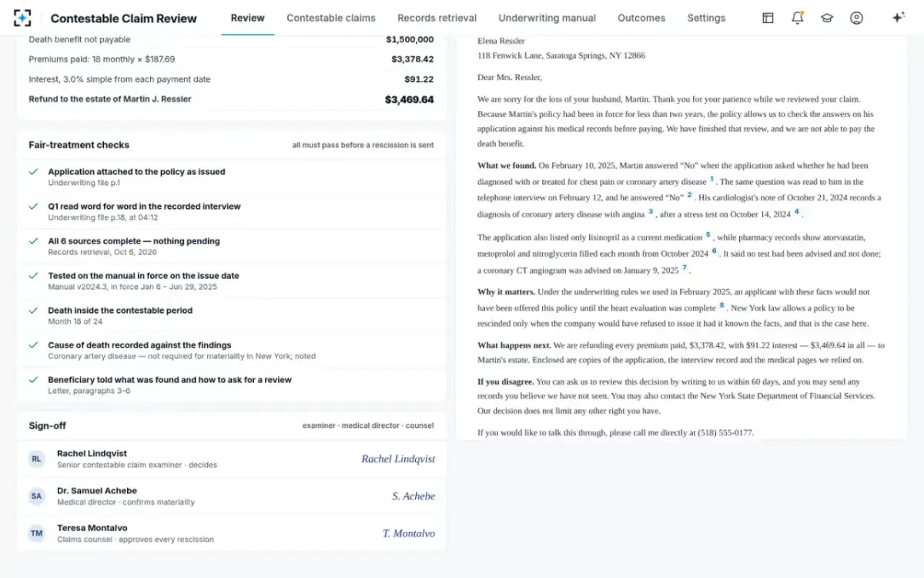924x578 pixels.
Task: Open footnote 4 after October 14, 2024
Action: pyautogui.click(x=796, y=210)
